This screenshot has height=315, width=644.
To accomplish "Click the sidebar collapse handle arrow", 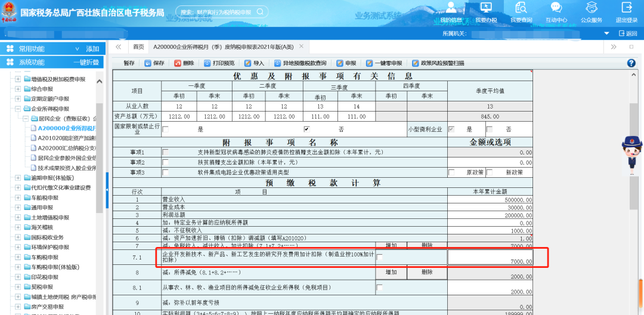I will click(x=107, y=190).
